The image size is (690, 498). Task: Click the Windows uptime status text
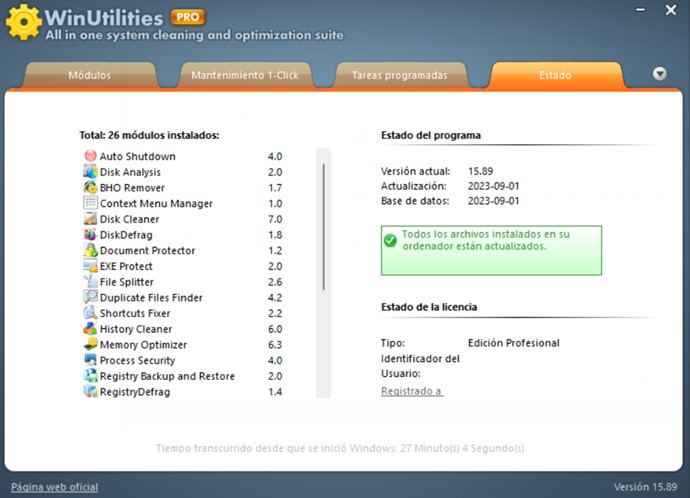click(340, 448)
